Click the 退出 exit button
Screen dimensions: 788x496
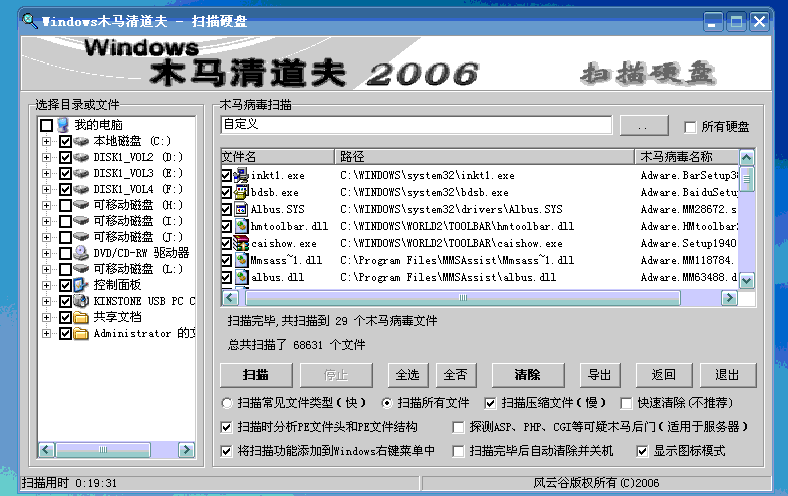pos(728,375)
